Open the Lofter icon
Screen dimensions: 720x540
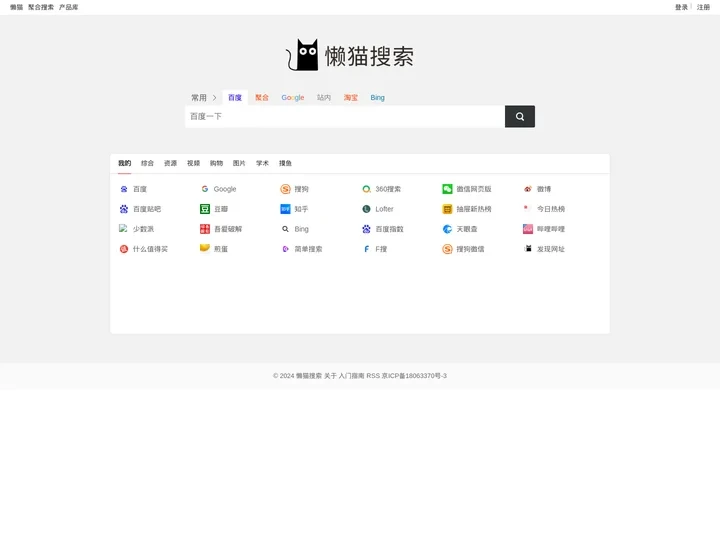366,209
